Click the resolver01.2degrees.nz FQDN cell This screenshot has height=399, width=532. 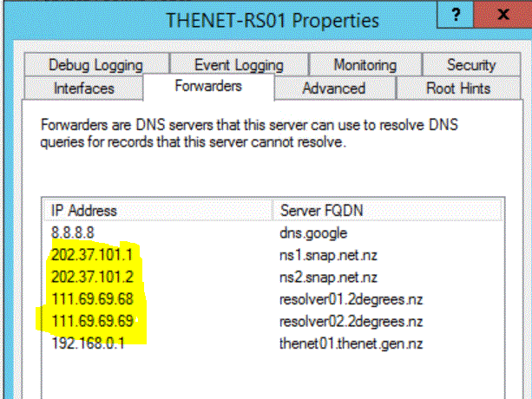coord(351,299)
